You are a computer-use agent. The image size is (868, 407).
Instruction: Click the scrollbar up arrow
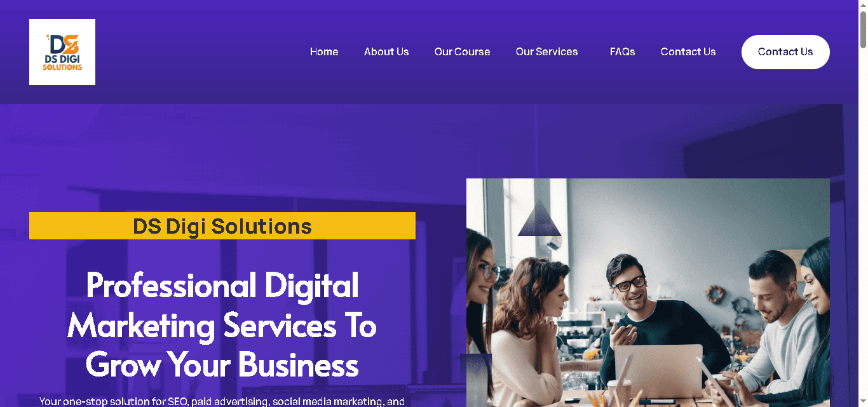863,5
